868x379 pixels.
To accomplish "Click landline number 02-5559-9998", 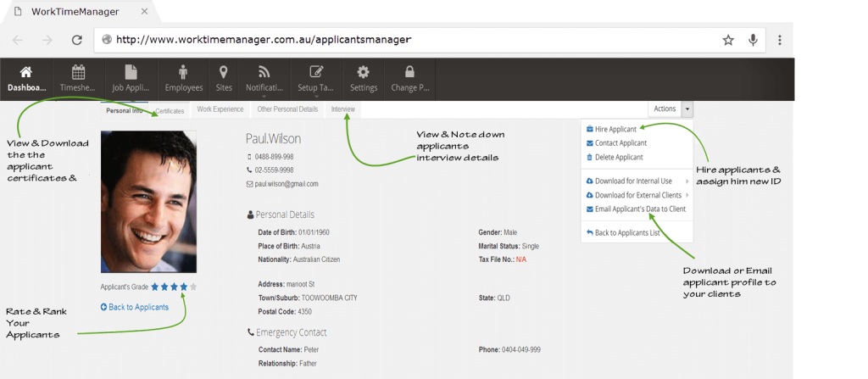I will 274,170.
